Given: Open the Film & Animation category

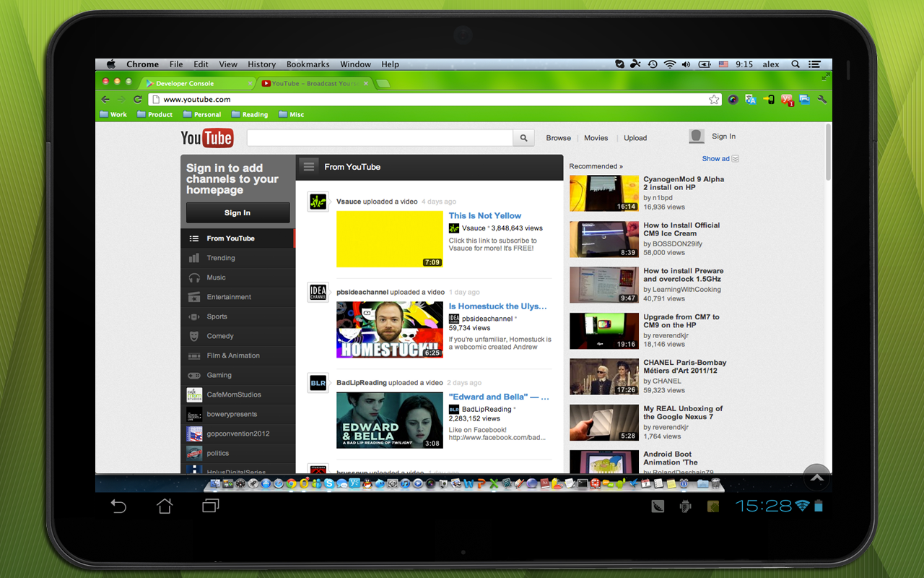Looking at the screenshot, I should coord(237,355).
